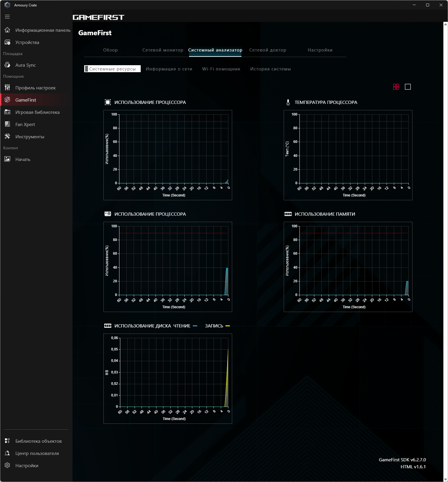Click the Центр пользователя bell icon
Screen dimensions: 448x482
coord(7,453)
